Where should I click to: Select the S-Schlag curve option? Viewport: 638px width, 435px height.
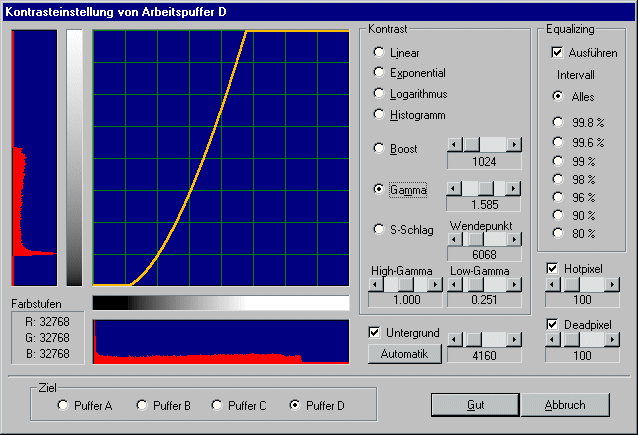(379, 229)
